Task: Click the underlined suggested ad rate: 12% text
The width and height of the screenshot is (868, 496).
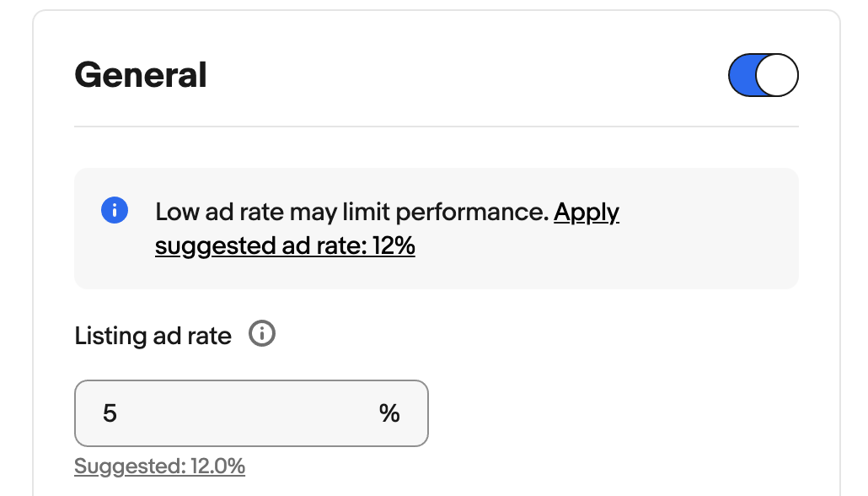Action: click(285, 246)
